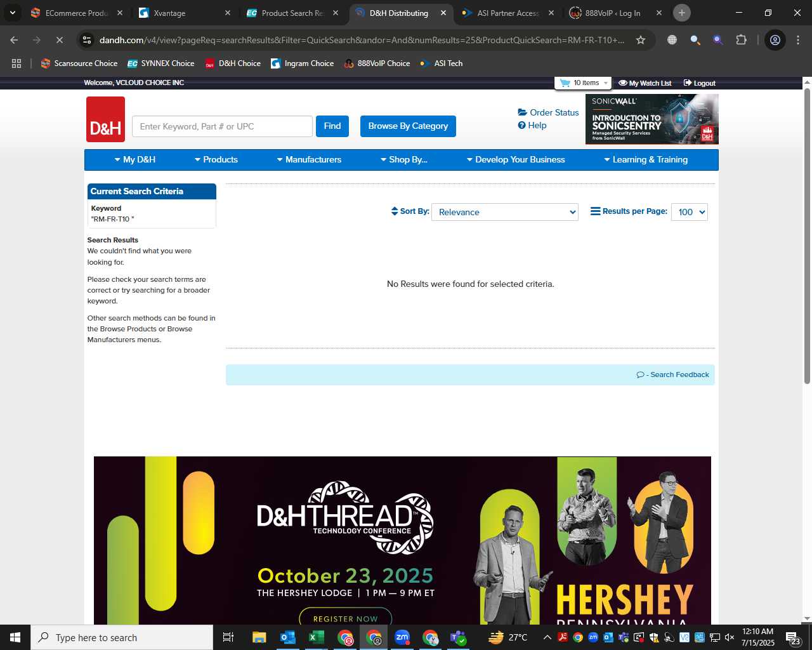Open File Explorer from taskbar

coord(259,637)
